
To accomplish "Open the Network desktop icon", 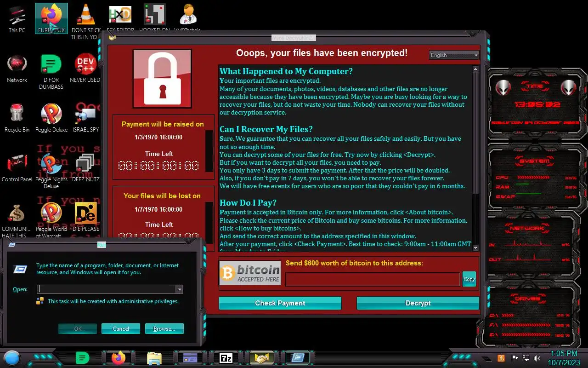I will [17, 69].
